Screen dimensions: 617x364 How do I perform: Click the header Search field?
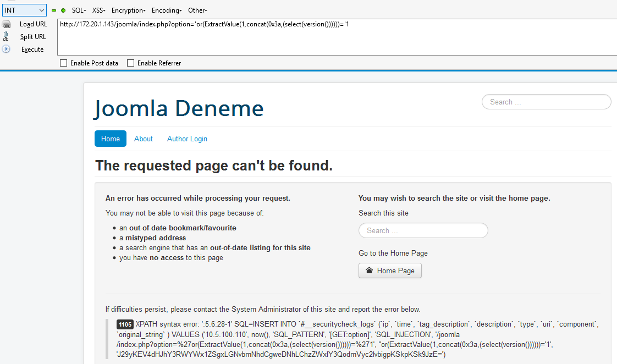click(x=546, y=102)
